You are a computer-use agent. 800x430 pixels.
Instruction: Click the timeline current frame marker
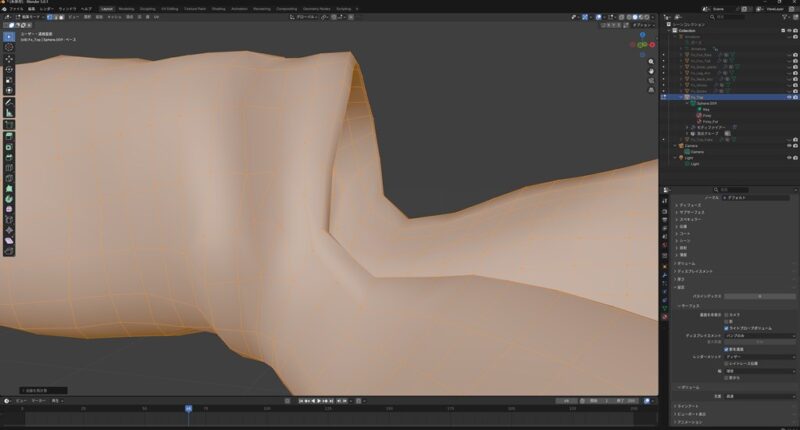point(188,408)
